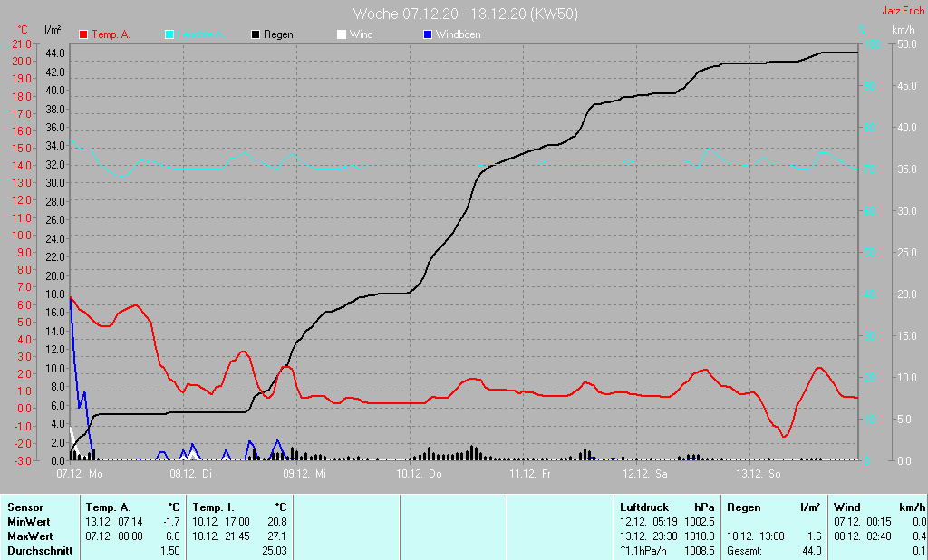Select the 'Regen' legend label above the chart

[x=278, y=34]
